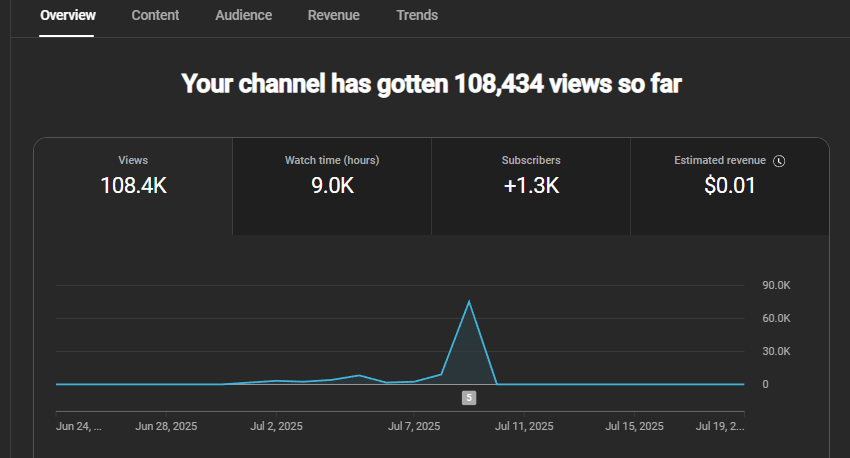Click the Jun 28, 2025 axis label
Viewport: 850px width, 458px height.
[x=166, y=426]
